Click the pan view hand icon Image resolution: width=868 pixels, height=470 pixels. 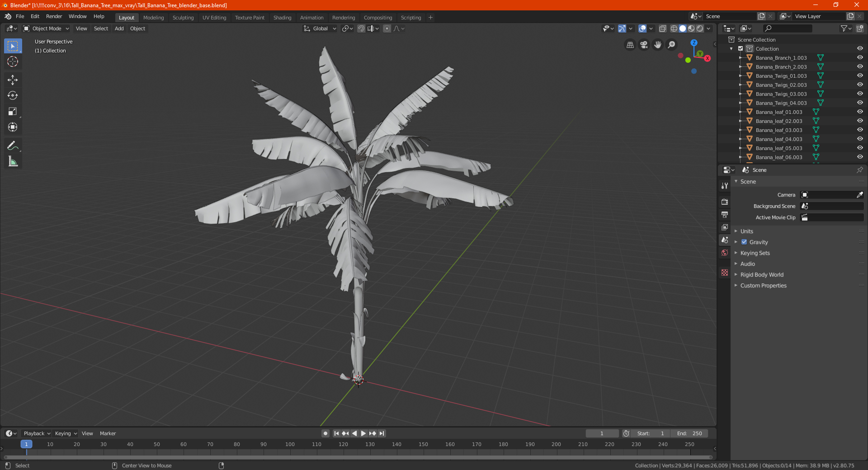[658, 45]
